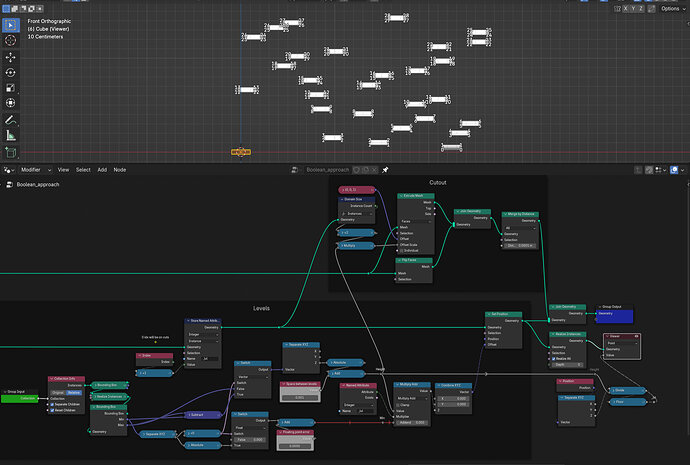The width and height of the screenshot is (690, 465).
Task: Open the Options dropdown in viewport
Action: (673, 8)
